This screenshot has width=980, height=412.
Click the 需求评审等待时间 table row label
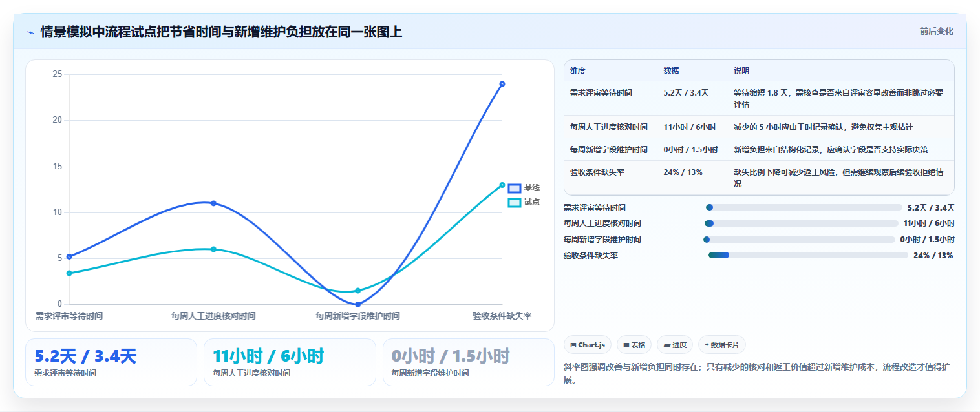601,93
